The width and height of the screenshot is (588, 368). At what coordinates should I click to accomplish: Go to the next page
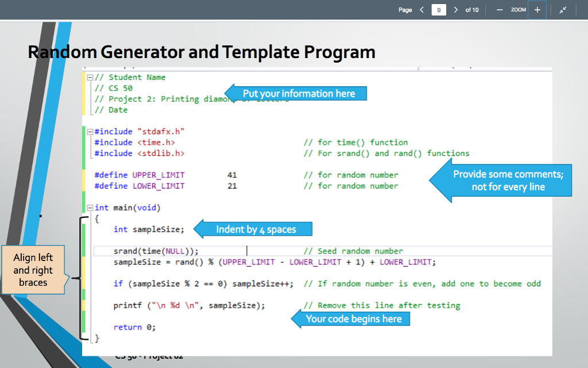click(455, 10)
